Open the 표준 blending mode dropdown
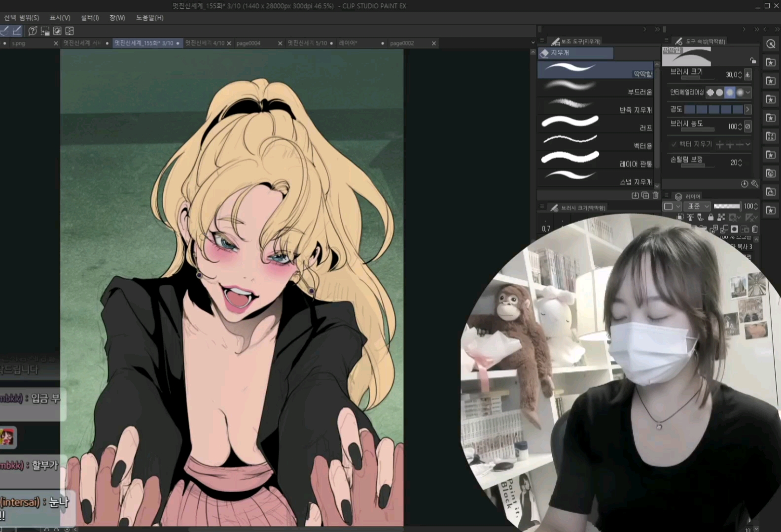Image resolution: width=781 pixels, height=532 pixels. (x=698, y=206)
